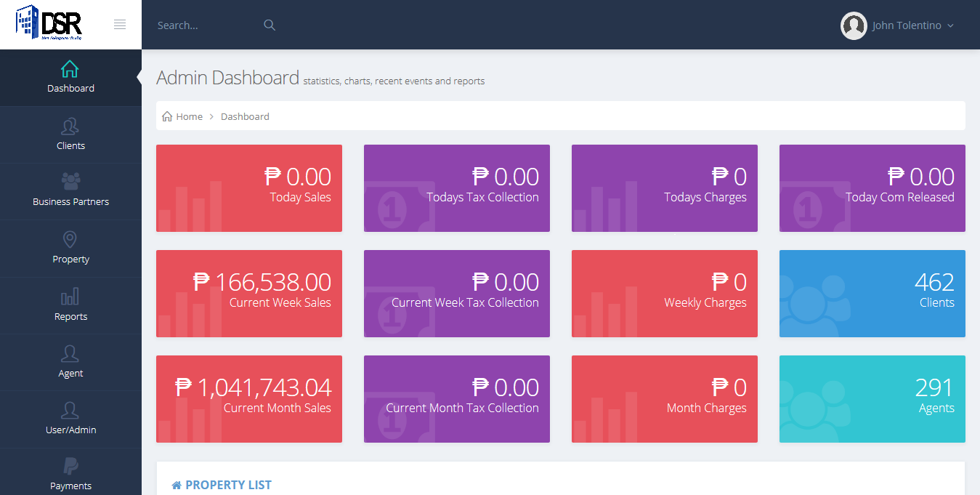Click the Property map pin icon
Viewport: 980px width, 495px height.
click(70, 239)
